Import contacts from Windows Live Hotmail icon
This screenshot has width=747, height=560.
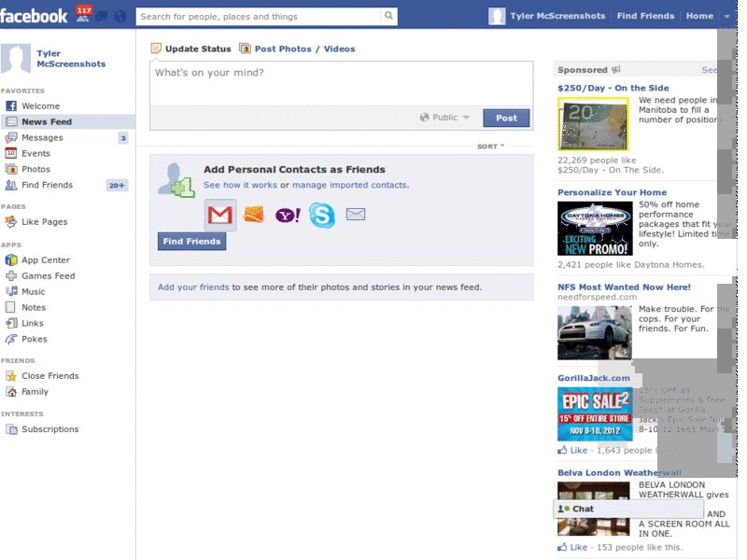(253, 215)
